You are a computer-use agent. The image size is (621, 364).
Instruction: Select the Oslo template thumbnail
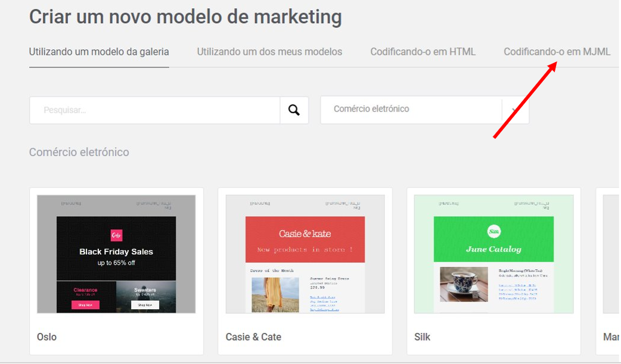coord(116,254)
